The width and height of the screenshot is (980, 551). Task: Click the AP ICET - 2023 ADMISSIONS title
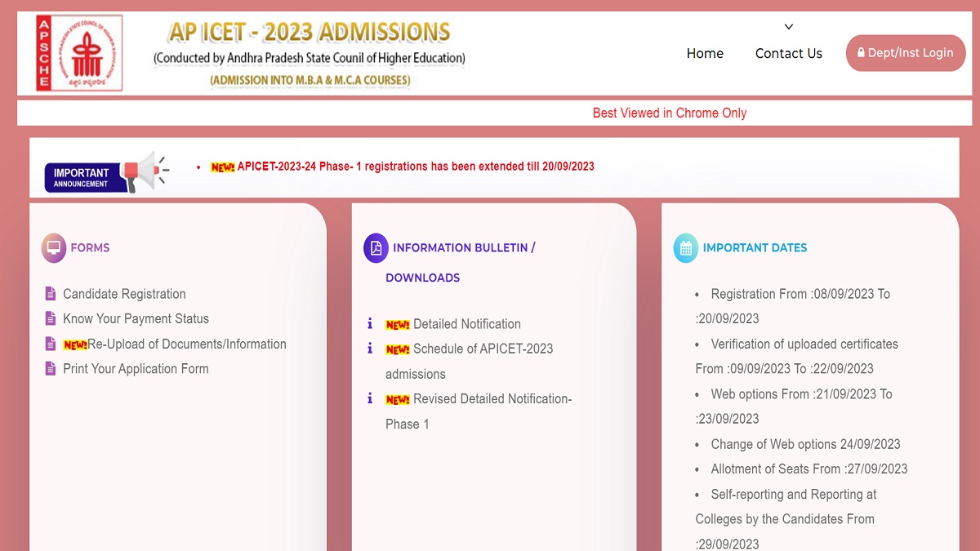310,33
